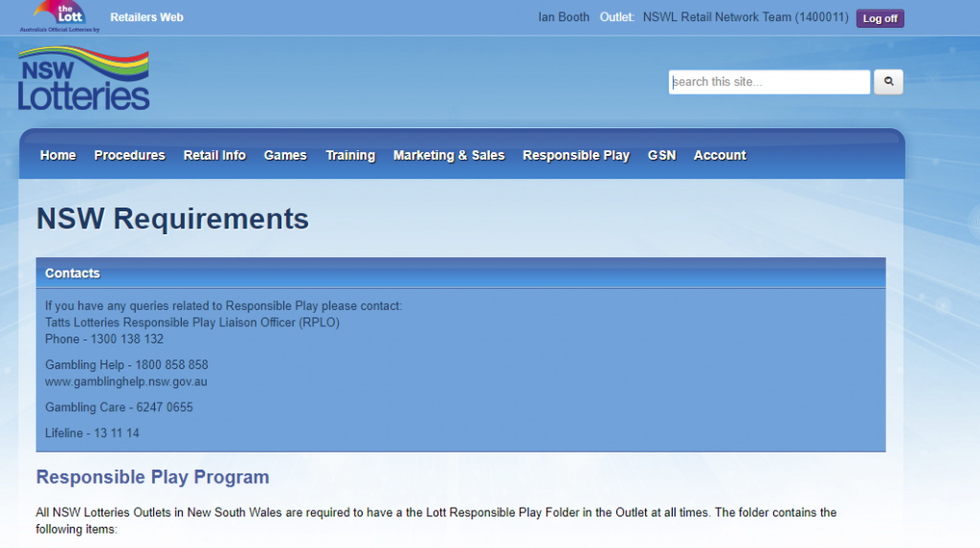Select the Gambling Care - 6247 0655 line
The width and height of the screenshot is (980, 548).
119,406
